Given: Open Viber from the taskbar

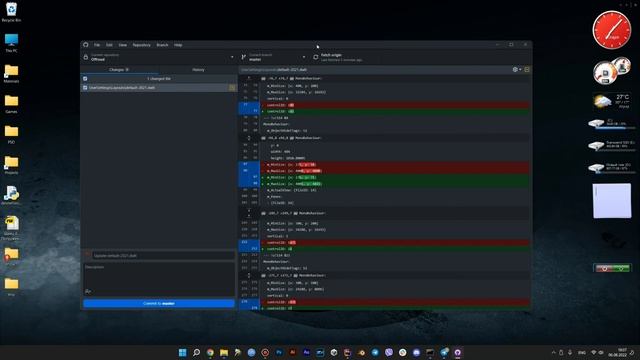Looking at the screenshot, I should [389, 352].
